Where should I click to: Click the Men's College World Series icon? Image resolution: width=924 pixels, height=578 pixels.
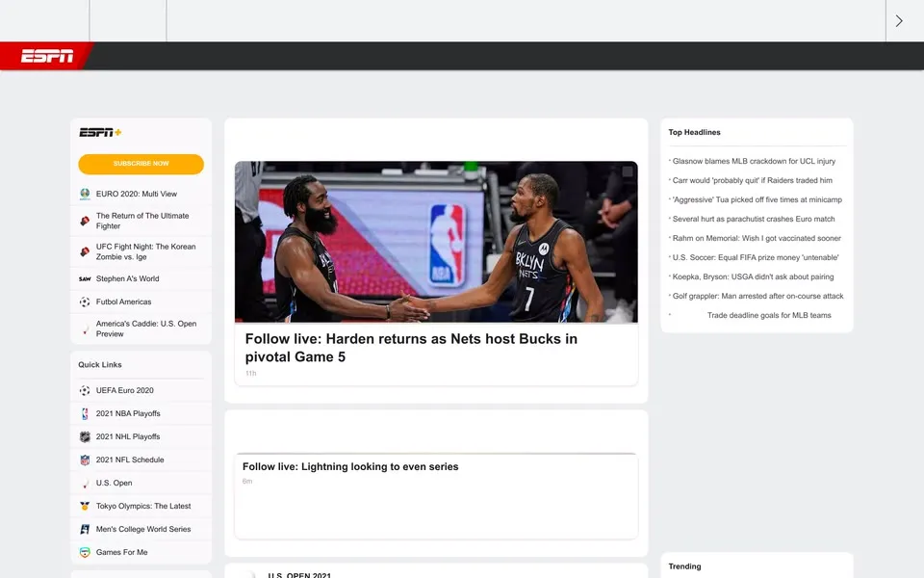[x=85, y=529]
